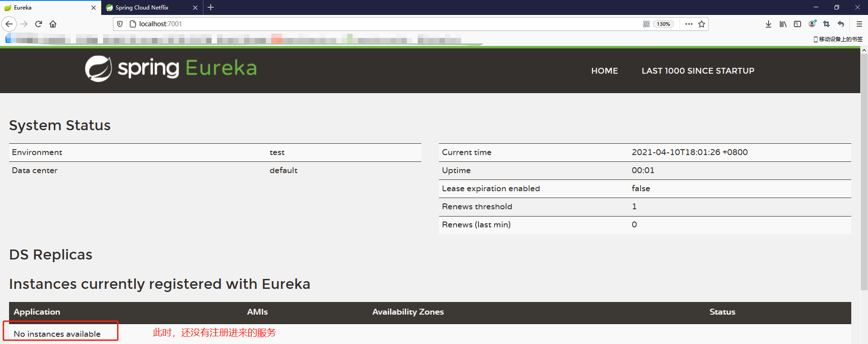Click the Application column header
Image resolution: width=868 pixels, height=344 pixels.
[x=37, y=312]
